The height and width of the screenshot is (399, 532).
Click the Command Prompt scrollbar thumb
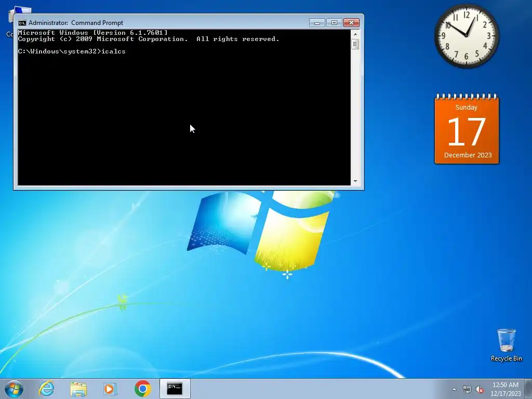[x=355, y=45]
